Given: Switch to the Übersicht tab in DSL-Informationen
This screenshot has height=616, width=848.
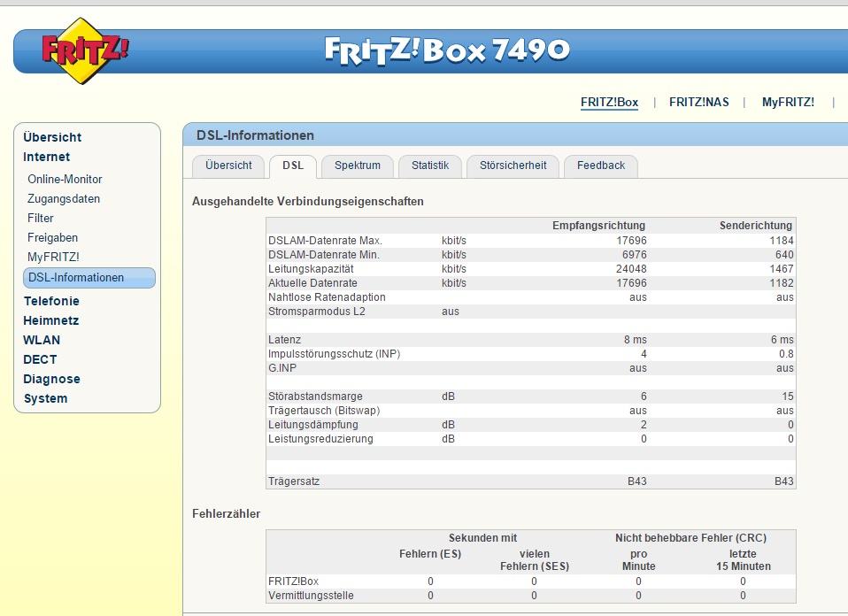Looking at the screenshot, I should (x=228, y=166).
